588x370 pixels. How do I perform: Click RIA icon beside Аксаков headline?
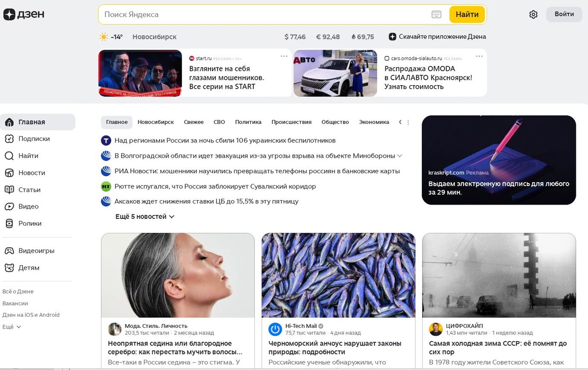tap(106, 201)
